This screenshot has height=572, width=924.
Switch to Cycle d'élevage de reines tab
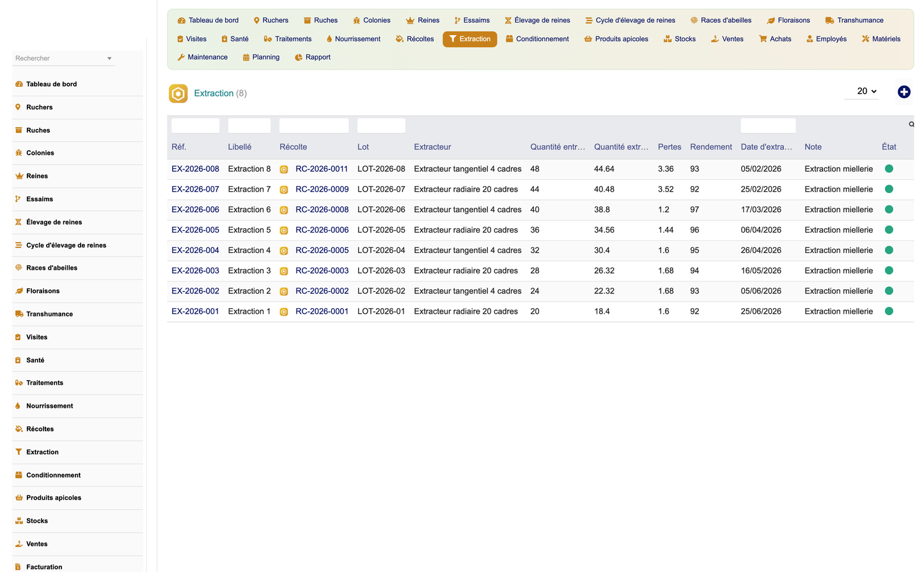(630, 20)
